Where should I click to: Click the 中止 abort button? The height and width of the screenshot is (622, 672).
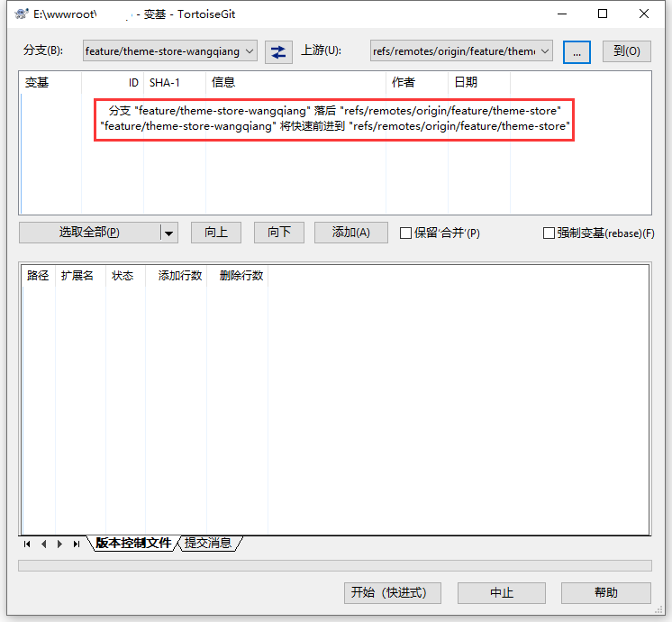[502, 593]
